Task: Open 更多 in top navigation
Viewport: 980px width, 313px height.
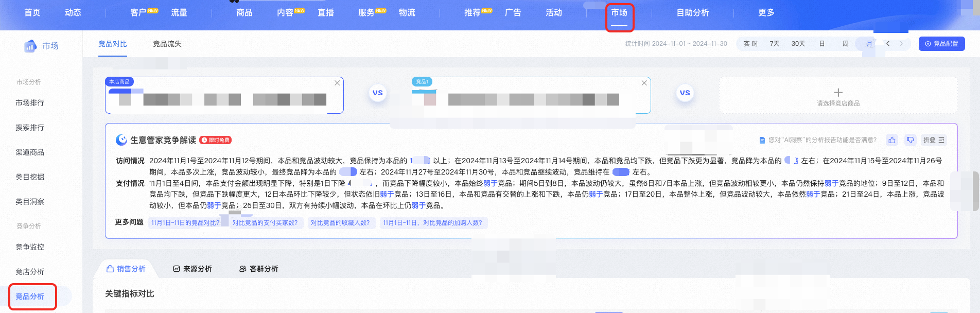Action: pyautogui.click(x=766, y=12)
